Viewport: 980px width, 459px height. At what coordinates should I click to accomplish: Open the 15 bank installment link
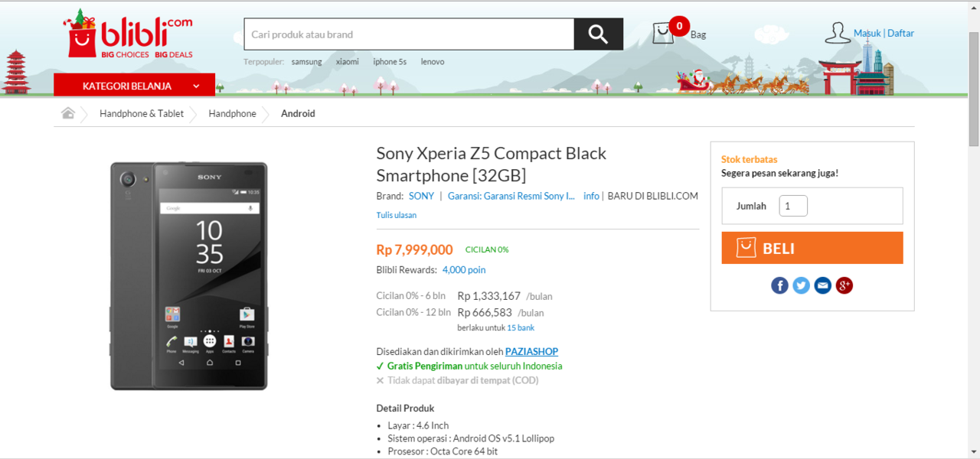(x=521, y=327)
